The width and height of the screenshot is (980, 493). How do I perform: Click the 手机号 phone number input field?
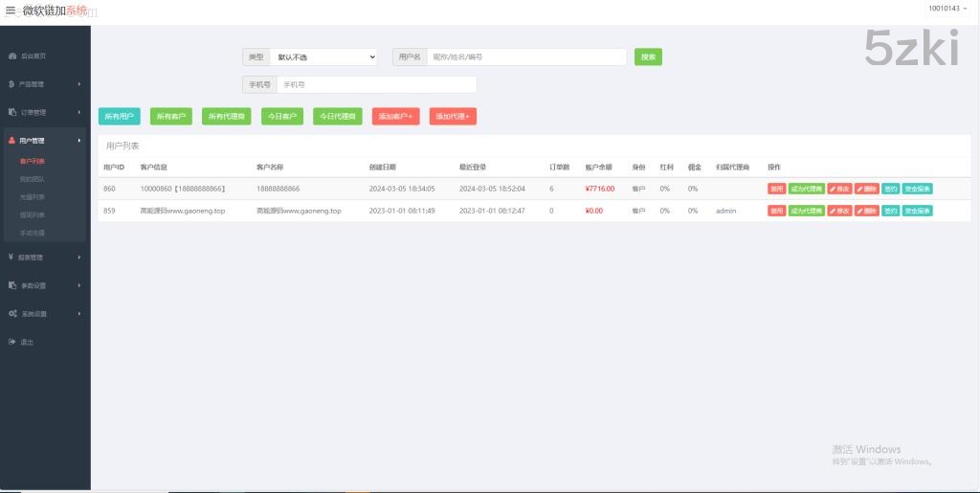(376, 84)
